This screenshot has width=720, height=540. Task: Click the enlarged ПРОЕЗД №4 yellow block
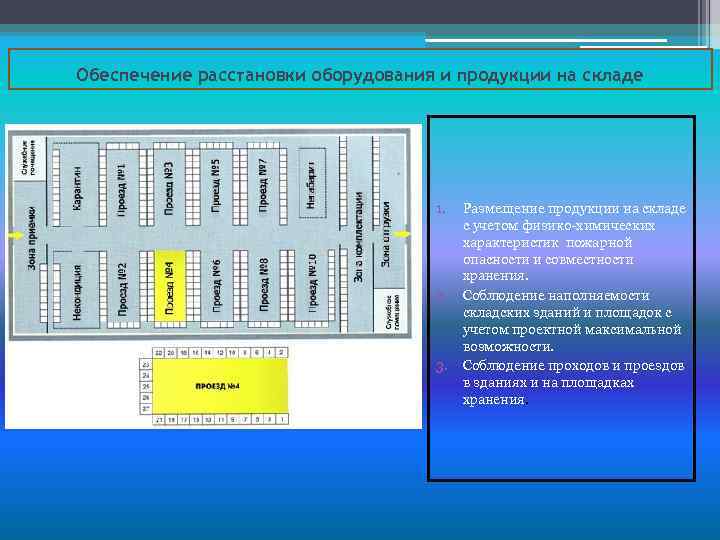coord(220,386)
